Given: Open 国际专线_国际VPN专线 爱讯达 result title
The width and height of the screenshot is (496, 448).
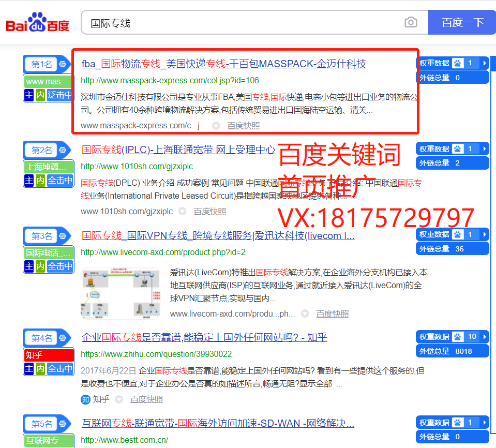Looking at the screenshot, I should pos(218,236).
